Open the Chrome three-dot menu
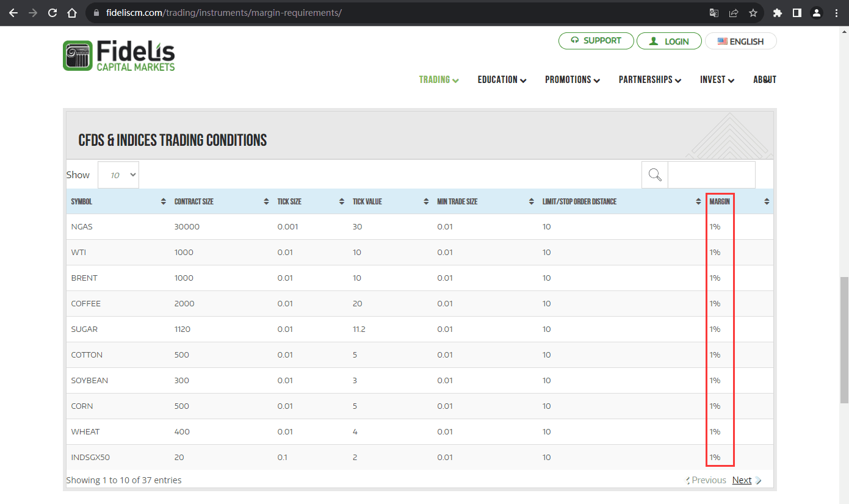The height and width of the screenshot is (504, 849). [x=836, y=13]
